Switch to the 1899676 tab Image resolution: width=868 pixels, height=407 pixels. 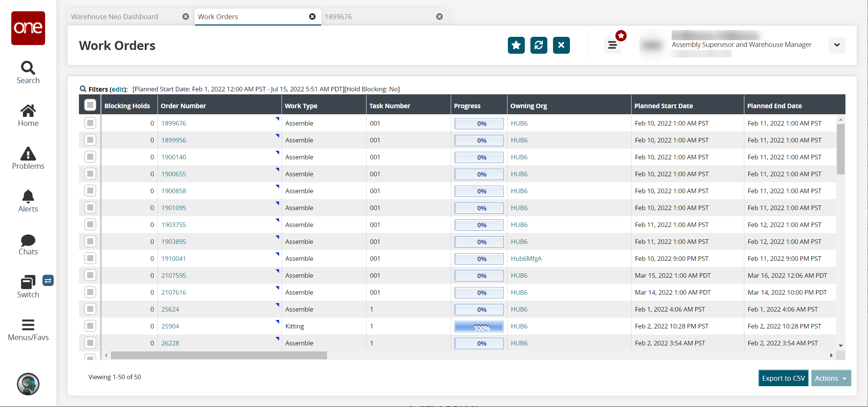tap(338, 17)
